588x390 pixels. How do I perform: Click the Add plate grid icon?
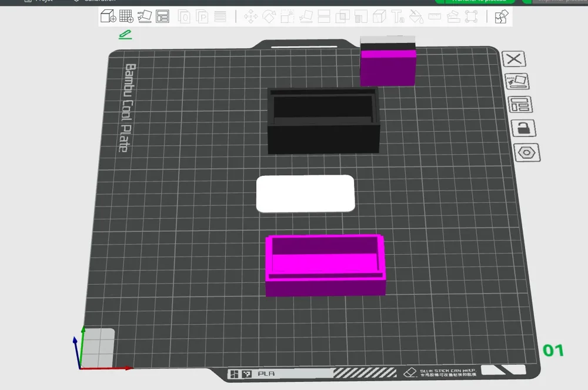(126, 16)
